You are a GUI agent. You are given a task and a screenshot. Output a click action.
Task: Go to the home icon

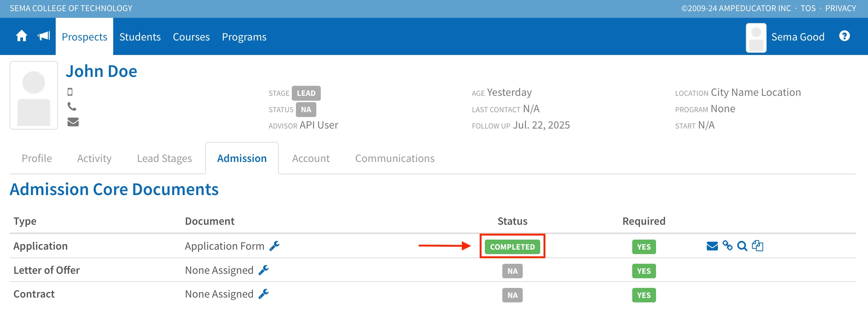(x=22, y=36)
